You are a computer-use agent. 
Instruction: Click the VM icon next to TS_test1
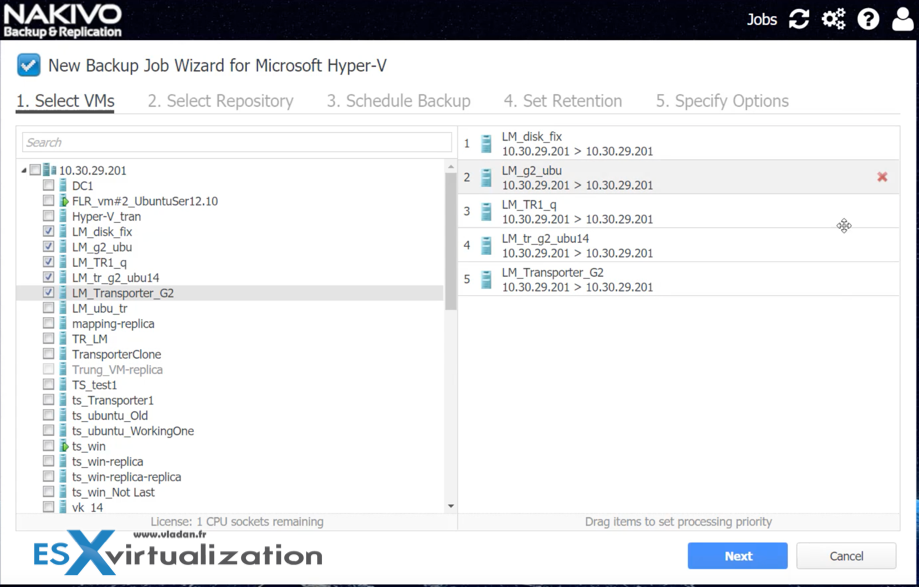[63, 385]
